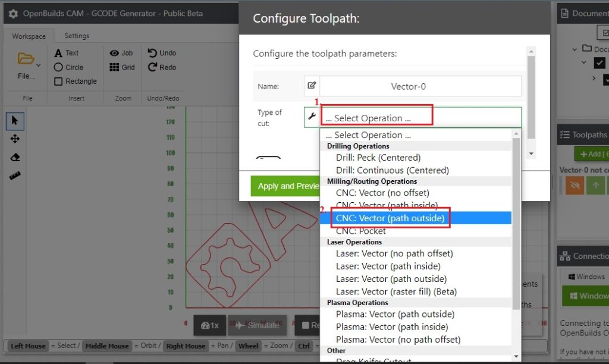
Task: Choose CNC: Vector (path outside) option
Action: pos(390,218)
